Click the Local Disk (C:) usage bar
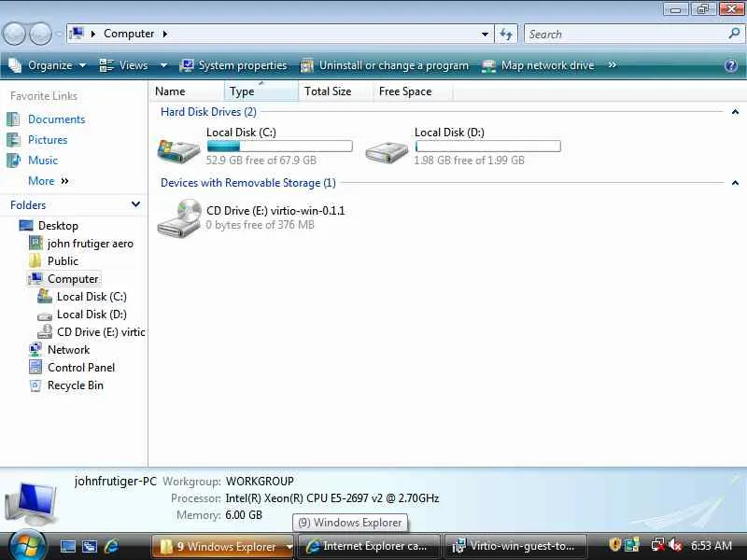The width and height of the screenshot is (747, 560). tap(279, 147)
